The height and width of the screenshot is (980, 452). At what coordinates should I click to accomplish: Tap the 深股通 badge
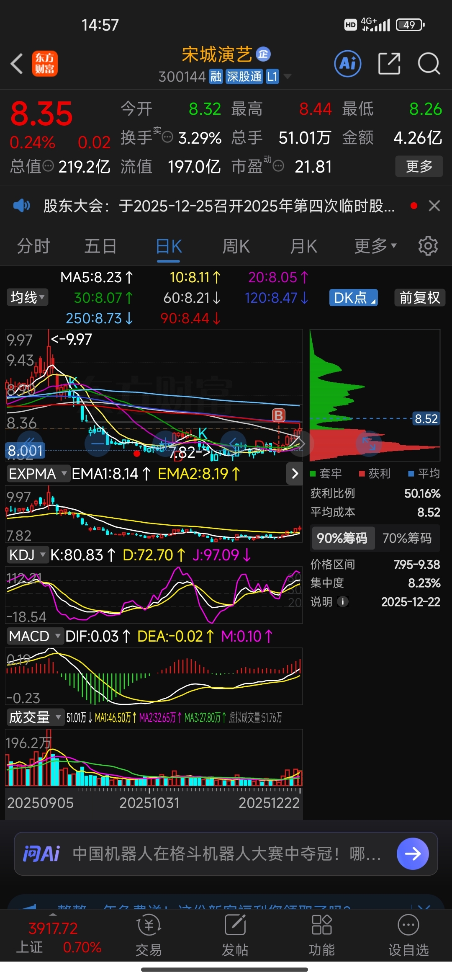click(244, 77)
